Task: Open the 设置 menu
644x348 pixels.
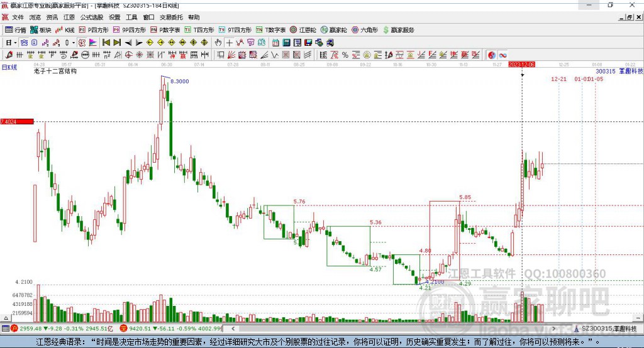Action: (x=114, y=17)
